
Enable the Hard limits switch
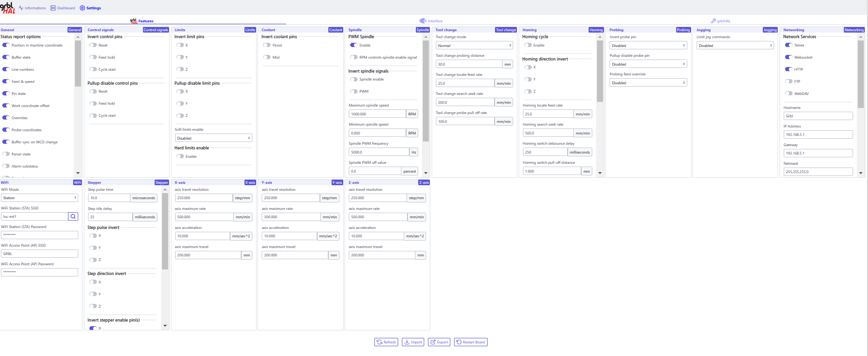click(180, 156)
